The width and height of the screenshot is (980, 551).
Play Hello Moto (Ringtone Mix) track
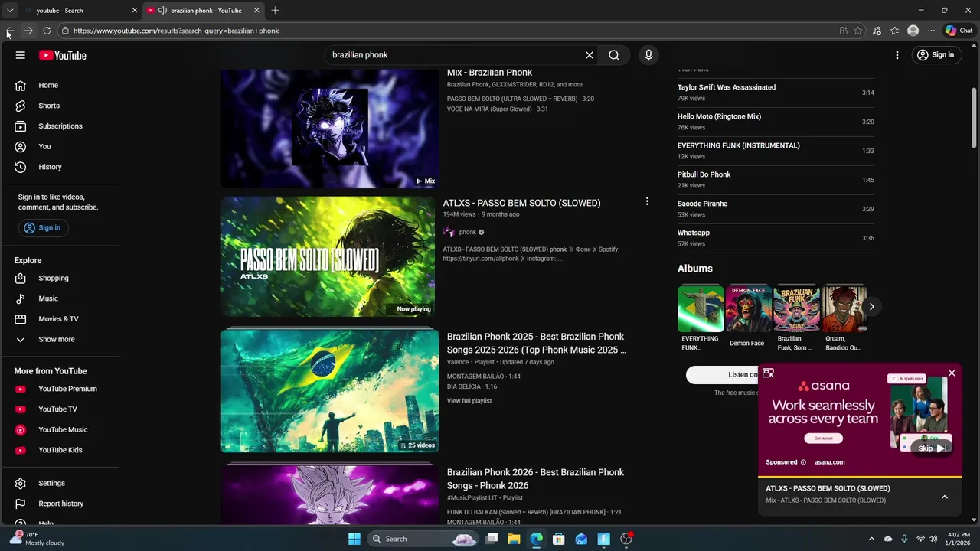776,122
